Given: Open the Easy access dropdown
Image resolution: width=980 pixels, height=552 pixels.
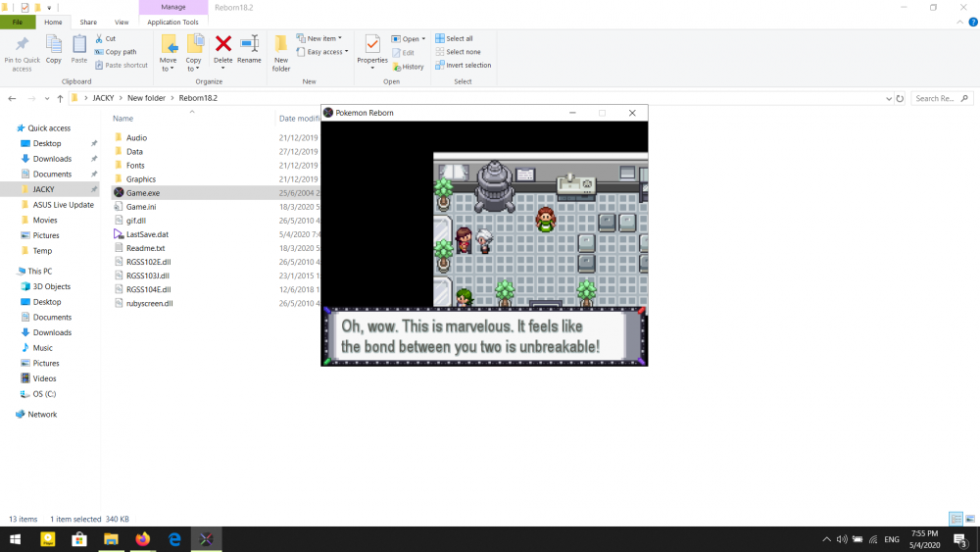Looking at the screenshot, I should pos(322,52).
